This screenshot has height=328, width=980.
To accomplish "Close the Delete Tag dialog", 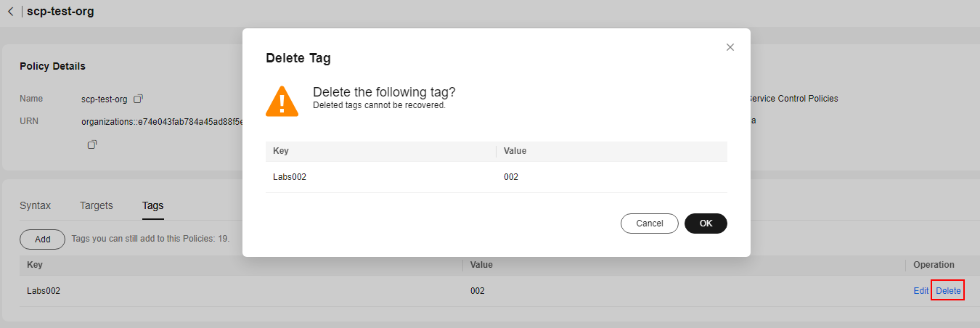I will pos(730,47).
